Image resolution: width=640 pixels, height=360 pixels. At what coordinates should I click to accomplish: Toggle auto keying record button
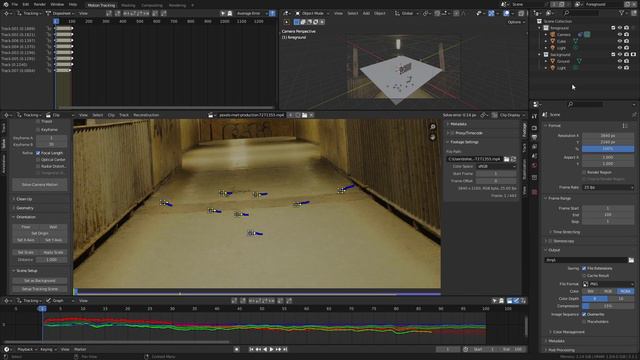tap(237, 349)
